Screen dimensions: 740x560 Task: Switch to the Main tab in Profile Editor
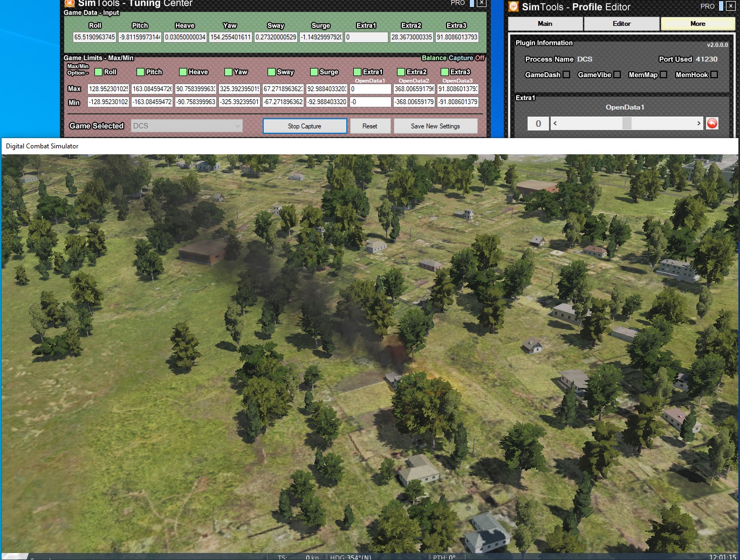point(545,24)
